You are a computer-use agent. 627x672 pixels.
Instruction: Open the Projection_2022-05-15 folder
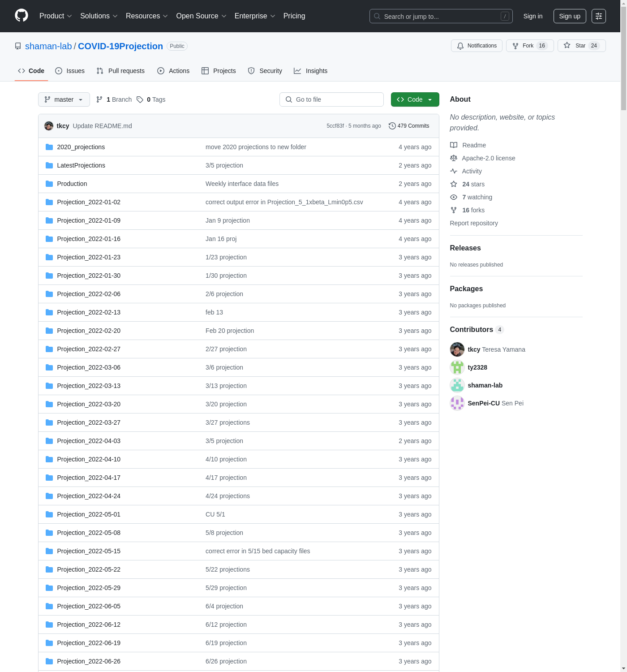click(x=89, y=551)
